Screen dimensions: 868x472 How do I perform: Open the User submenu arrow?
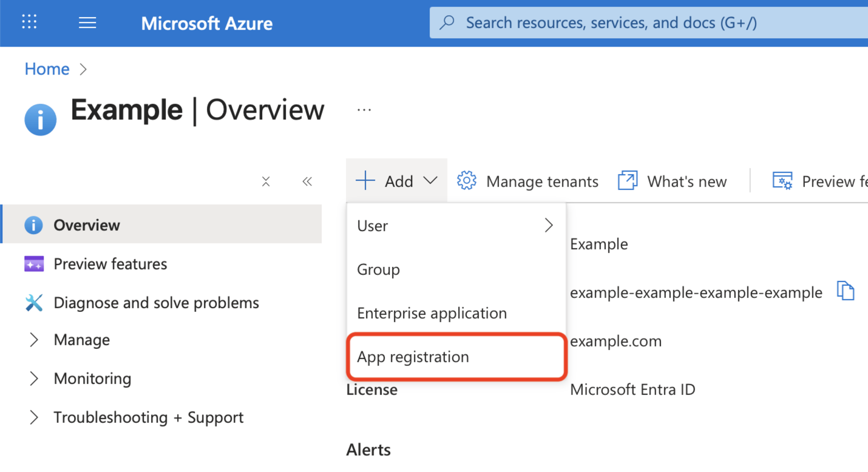548,225
